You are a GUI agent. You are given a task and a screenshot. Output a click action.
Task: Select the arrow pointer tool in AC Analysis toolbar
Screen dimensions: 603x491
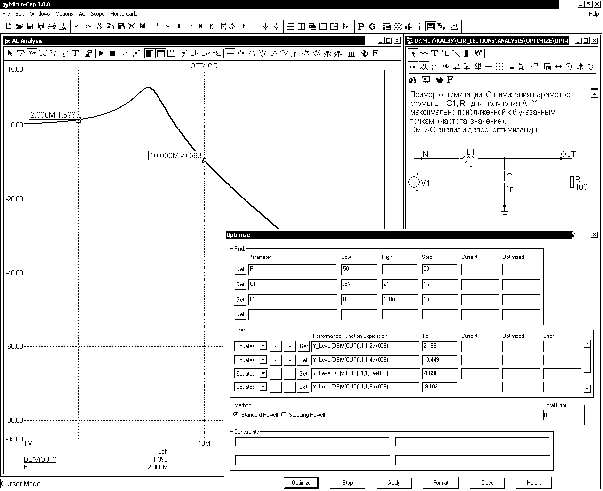pyautogui.click(x=10, y=53)
